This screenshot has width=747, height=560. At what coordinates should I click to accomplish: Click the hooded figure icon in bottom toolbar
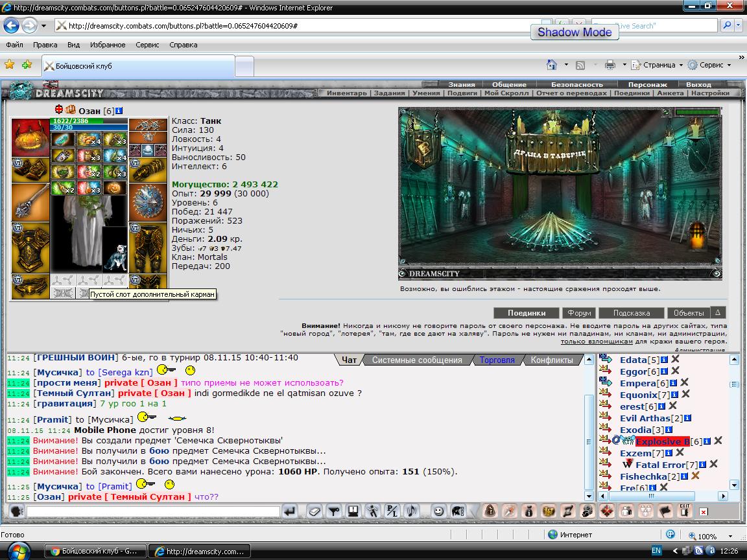pos(490,511)
